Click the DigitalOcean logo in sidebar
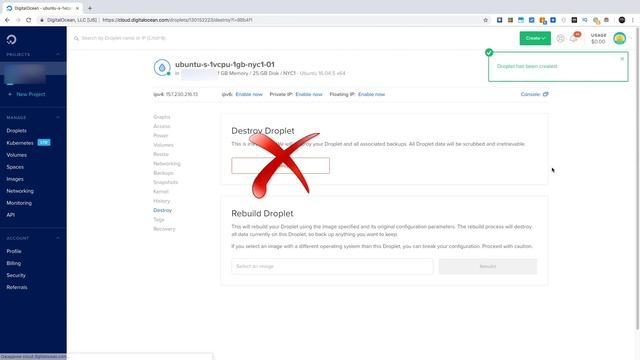 coord(11,39)
